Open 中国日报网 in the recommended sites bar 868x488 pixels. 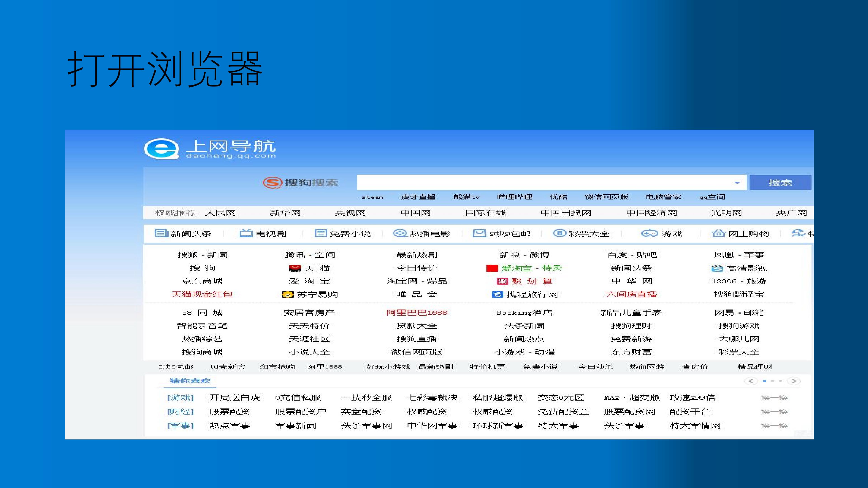566,213
